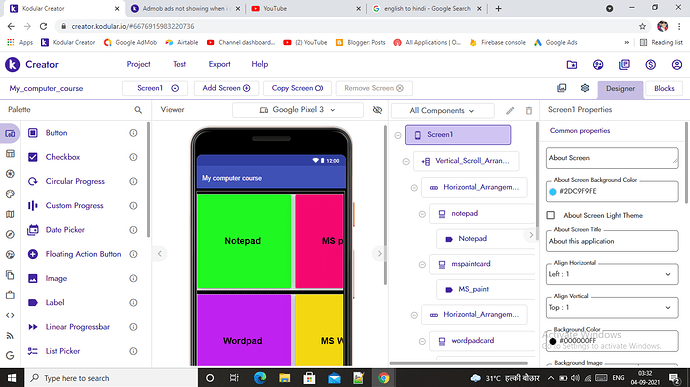
Task: Show info for Checkbox component
Action: point(133,157)
